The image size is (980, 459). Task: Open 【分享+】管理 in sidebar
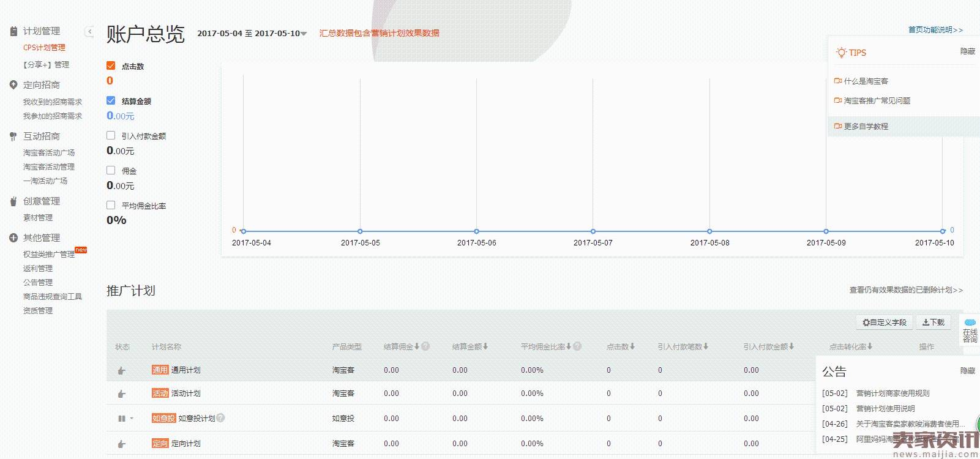pos(46,64)
